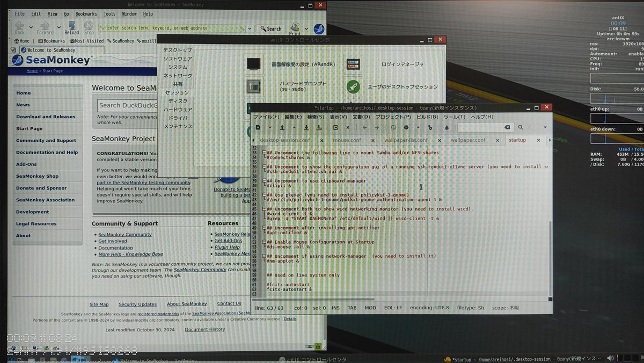Image resolution: width=644 pixels, height=363 pixels.
Task: Click the Geany toolbar magnifier search icon
Action: point(520,127)
